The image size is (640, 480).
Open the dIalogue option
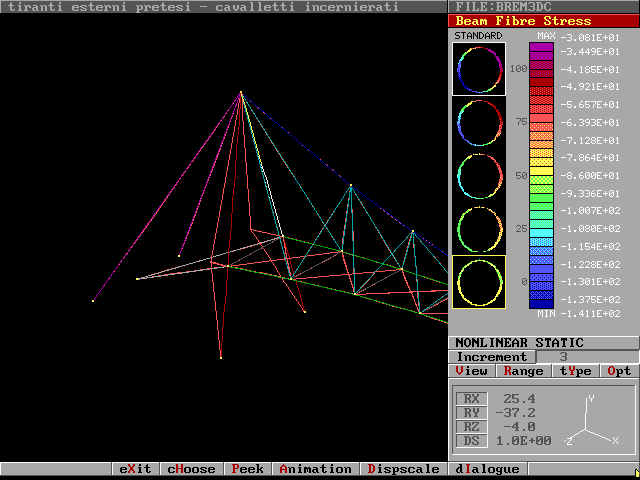pos(487,469)
